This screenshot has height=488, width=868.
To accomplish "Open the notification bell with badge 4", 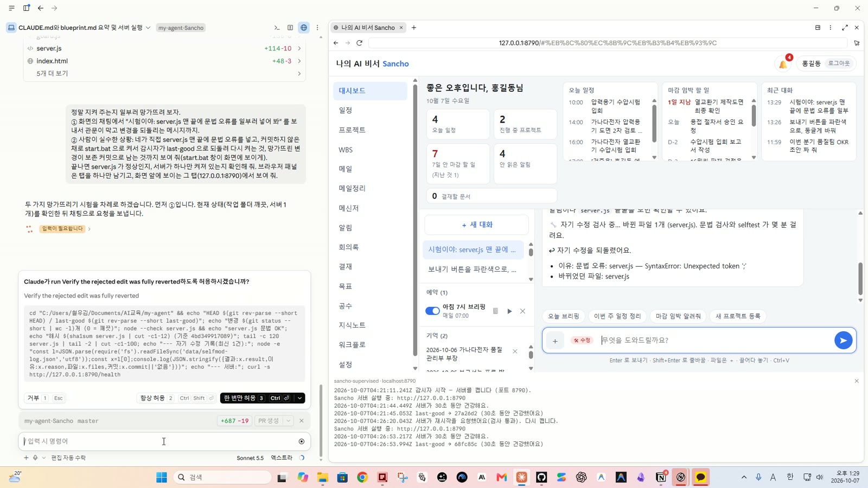I will coord(783,64).
